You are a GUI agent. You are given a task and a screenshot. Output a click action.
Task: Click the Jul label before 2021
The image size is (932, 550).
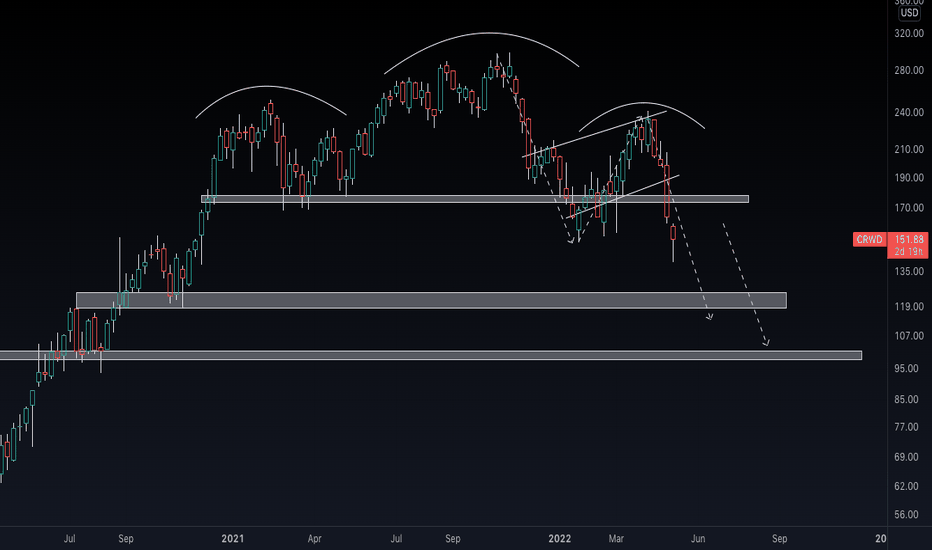[x=70, y=539]
